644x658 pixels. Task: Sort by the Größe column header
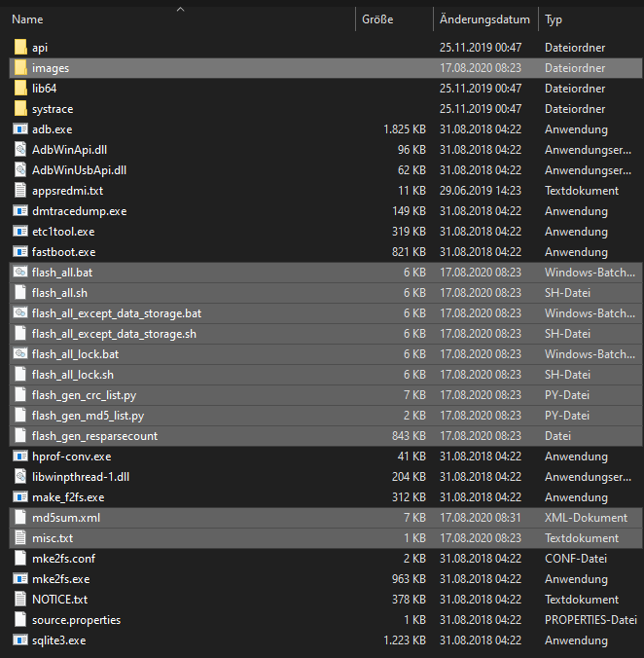point(377,19)
